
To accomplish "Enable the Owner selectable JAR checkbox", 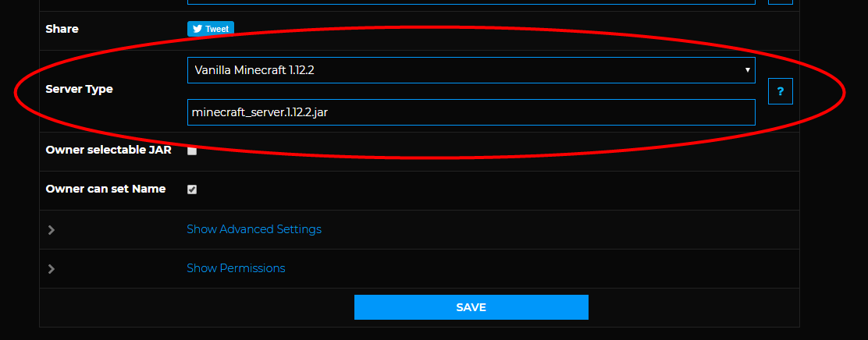I will pyautogui.click(x=192, y=151).
